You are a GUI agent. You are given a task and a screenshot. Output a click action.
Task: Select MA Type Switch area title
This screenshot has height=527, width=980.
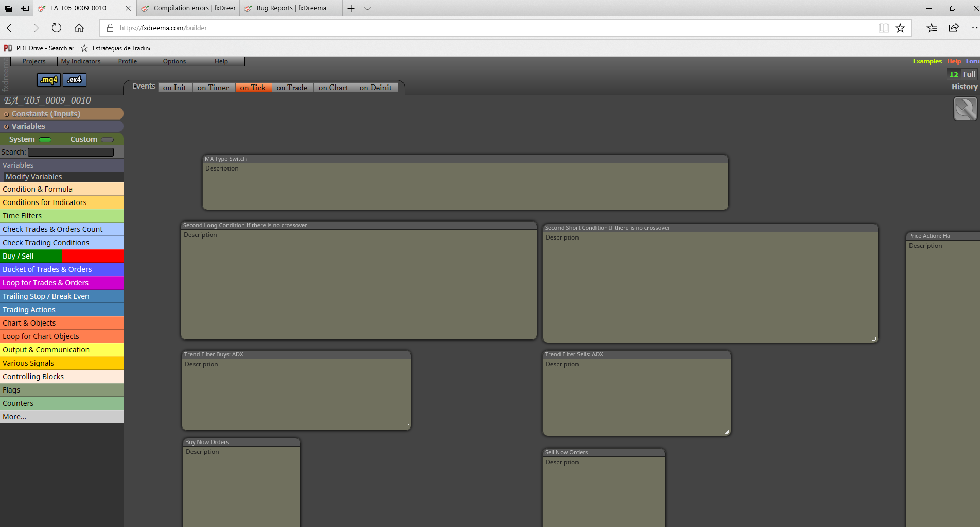pos(225,159)
